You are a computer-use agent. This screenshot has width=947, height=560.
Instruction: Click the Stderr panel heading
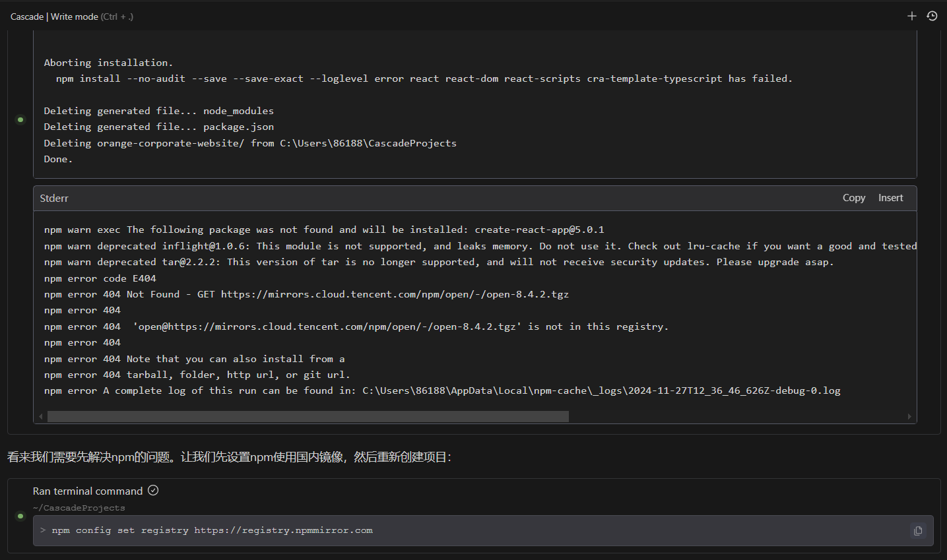pyautogui.click(x=54, y=198)
